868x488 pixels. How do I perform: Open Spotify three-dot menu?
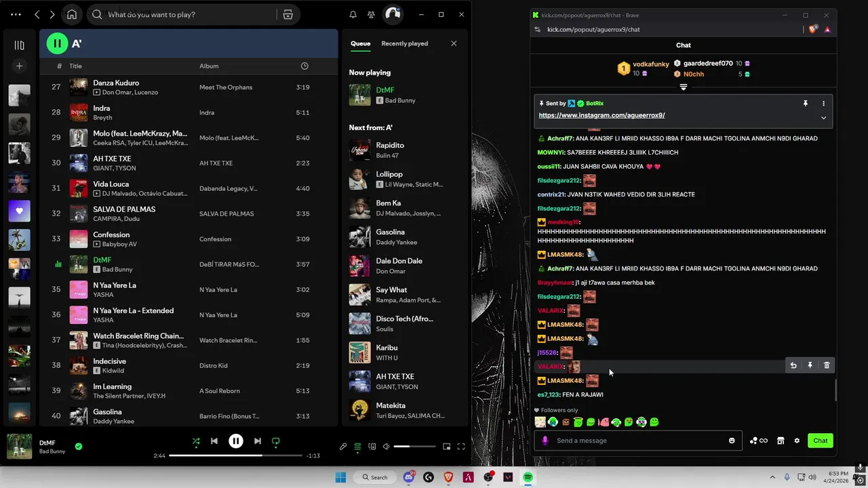16,14
